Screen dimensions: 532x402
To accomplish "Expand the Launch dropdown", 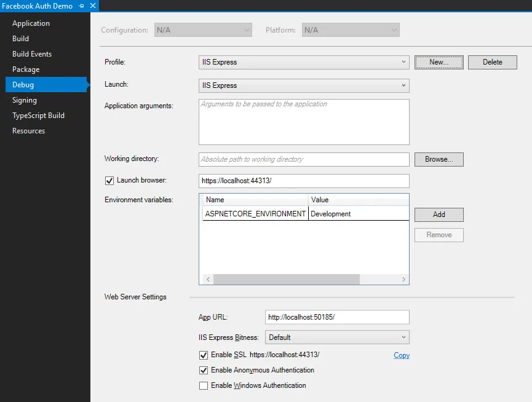I will coord(304,85).
